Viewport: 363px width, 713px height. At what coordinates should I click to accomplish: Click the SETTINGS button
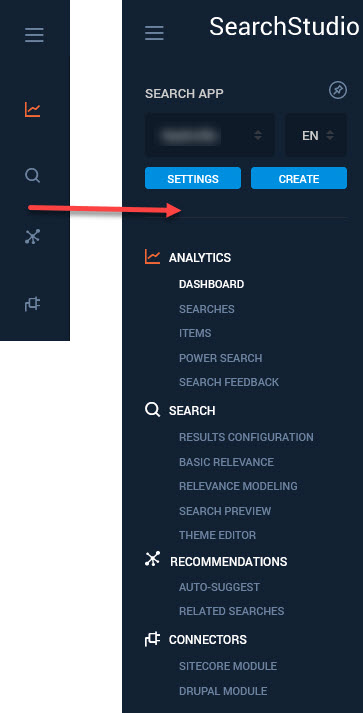193,178
